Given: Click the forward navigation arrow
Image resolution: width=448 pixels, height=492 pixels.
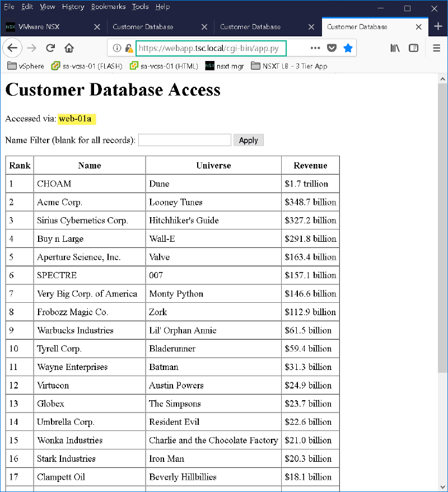Looking at the screenshot, I should point(31,48).
